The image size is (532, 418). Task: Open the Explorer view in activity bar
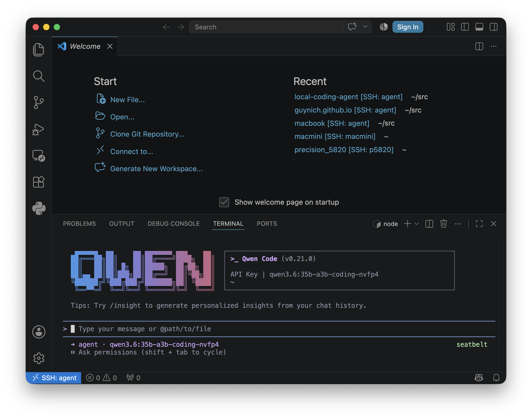(x=39, y=50)
